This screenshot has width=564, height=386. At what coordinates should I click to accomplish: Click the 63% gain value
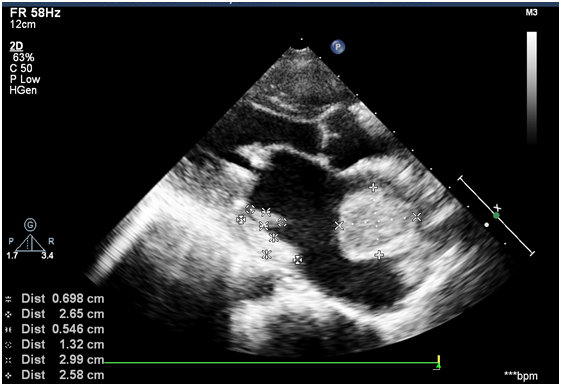tap(23, 57)
